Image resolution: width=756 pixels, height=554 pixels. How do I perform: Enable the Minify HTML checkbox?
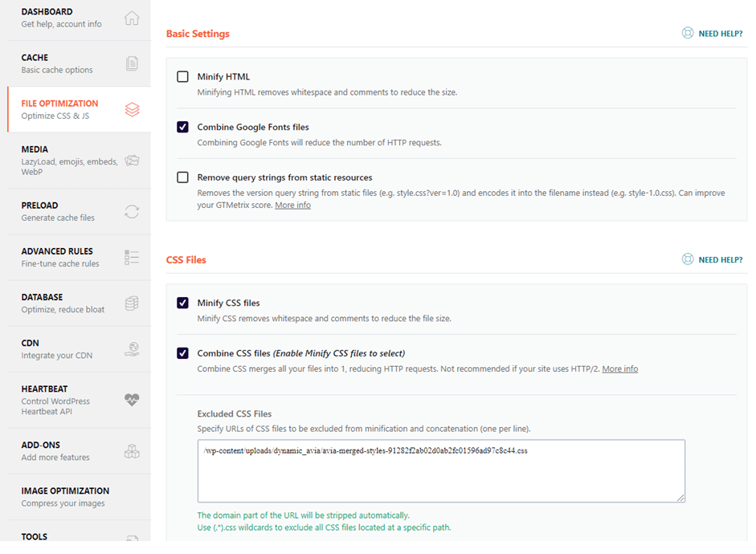click(182, 77)
